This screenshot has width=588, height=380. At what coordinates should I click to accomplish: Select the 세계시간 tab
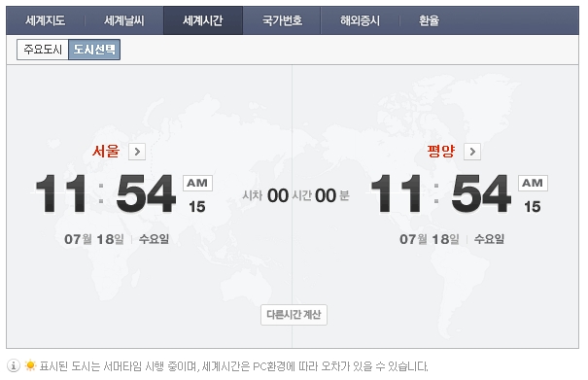coord(203,20)
